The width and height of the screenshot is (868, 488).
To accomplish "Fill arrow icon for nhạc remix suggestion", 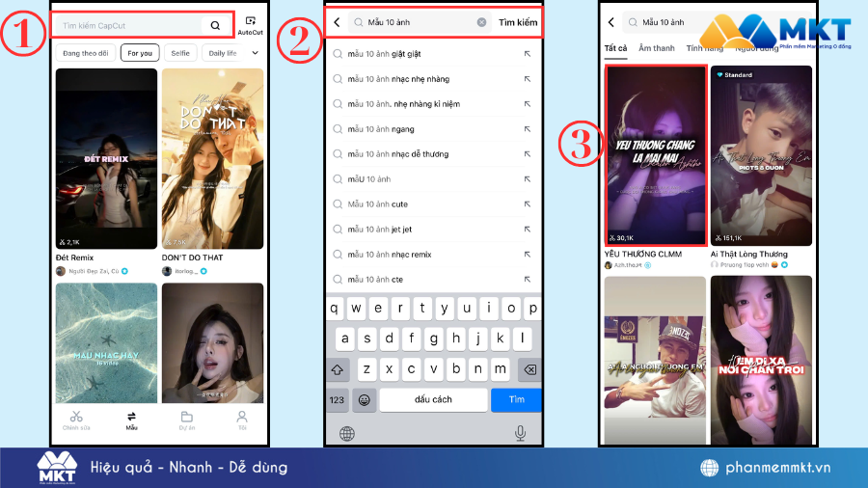I will 527,255.
